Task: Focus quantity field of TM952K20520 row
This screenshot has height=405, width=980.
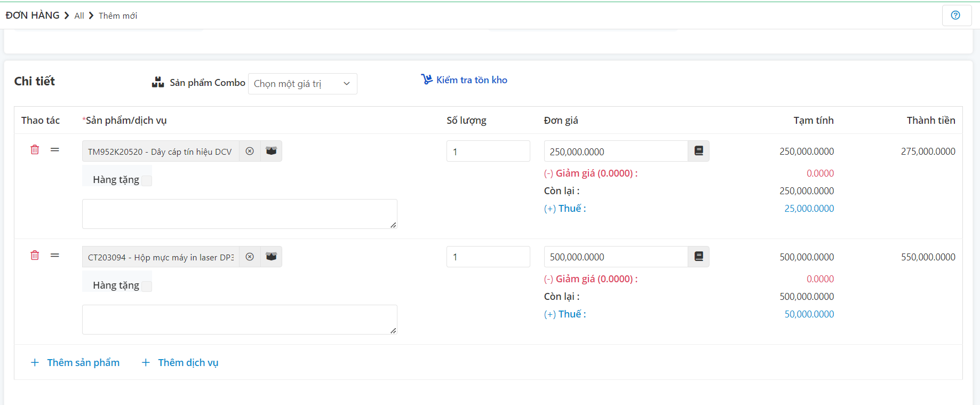Action: 488,151
